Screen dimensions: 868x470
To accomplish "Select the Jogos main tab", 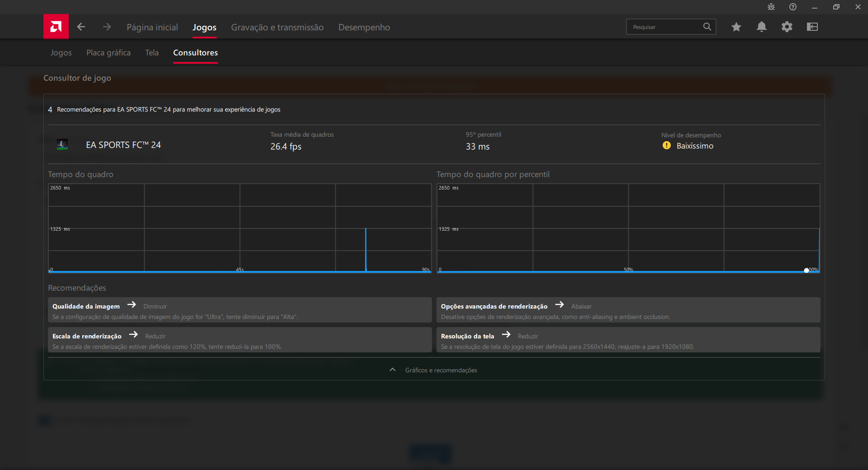I will [204, 27].
